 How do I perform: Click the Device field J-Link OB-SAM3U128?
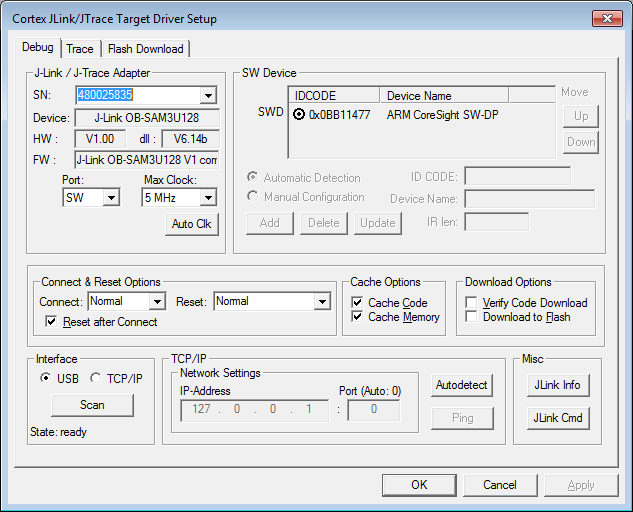pyautogui.click(x=147, y=118)
